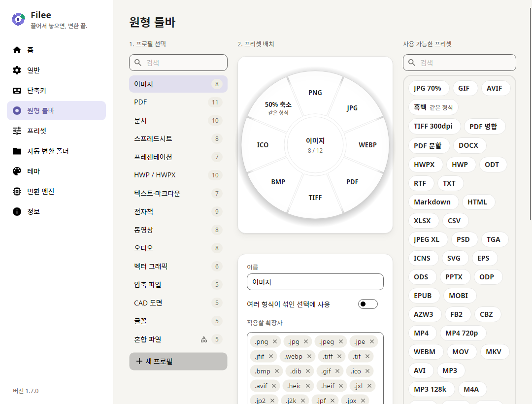Click the TIFF wheel segment

pos(315,198)
